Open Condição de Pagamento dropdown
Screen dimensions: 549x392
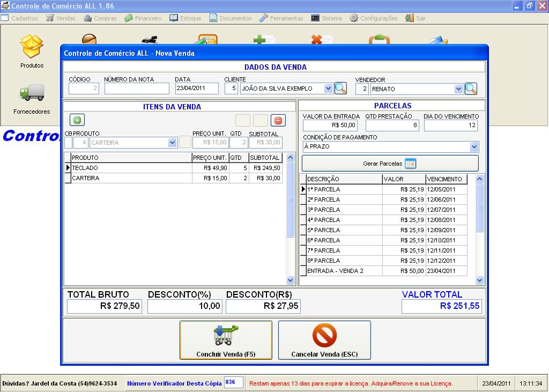click(x=474, y=146)
